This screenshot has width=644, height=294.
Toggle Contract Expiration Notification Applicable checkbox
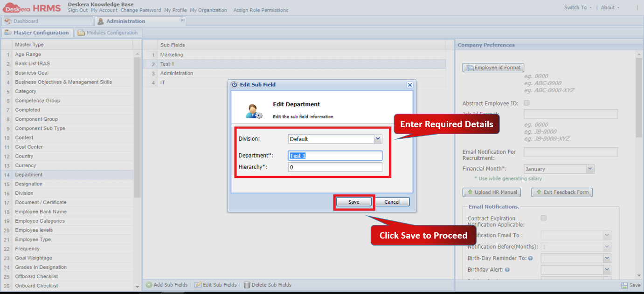click(543, 218)
